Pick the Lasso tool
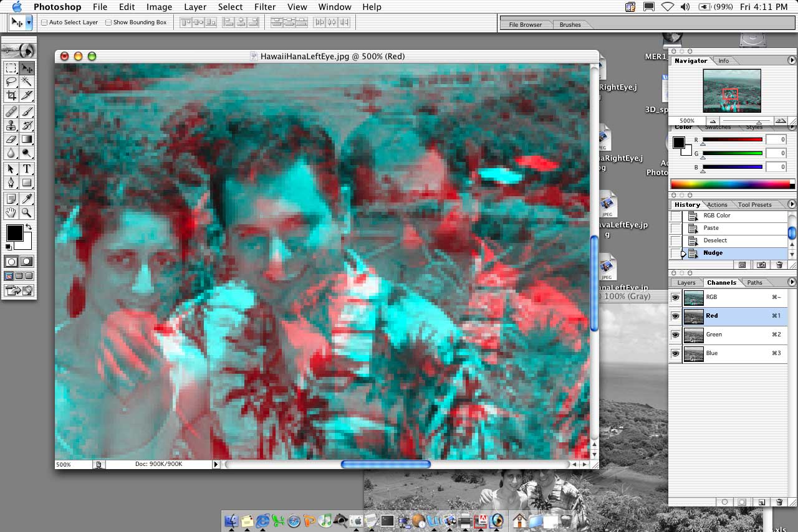The width and height of the screenshot is (798, 532). point(11,82)
